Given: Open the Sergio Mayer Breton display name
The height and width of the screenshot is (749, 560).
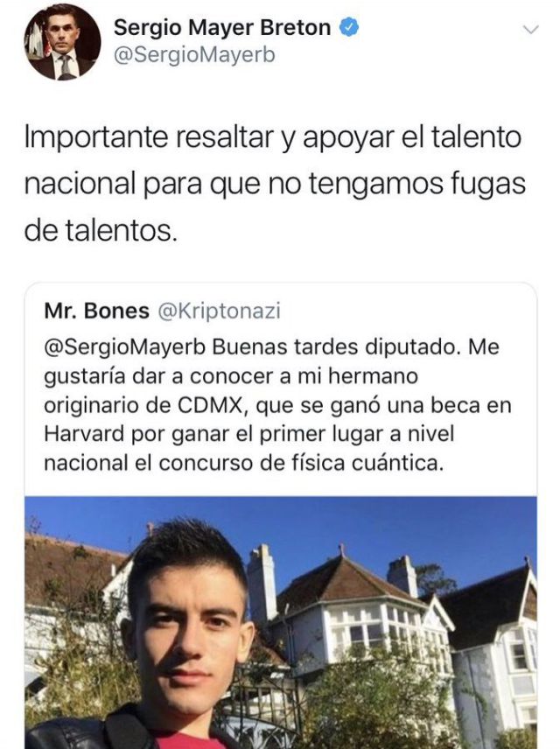Looking at the screenshot, I should [x=221, y=28].
